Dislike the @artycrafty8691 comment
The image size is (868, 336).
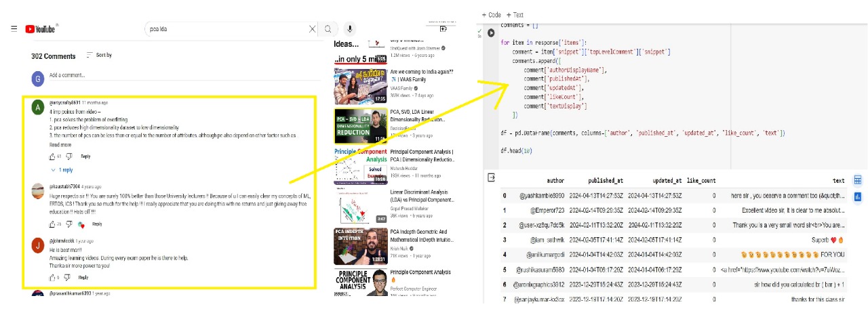[x=69, y=156]
